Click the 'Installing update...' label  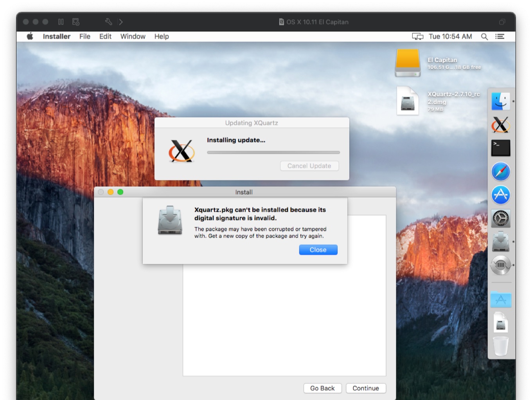pyautogui.click(x=236, y=140)
